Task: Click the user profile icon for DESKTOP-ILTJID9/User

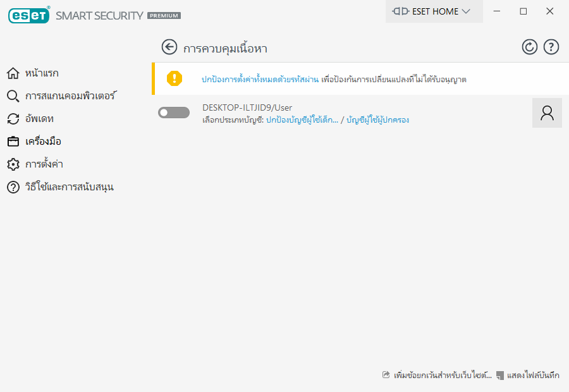Action: click(547, 113)
